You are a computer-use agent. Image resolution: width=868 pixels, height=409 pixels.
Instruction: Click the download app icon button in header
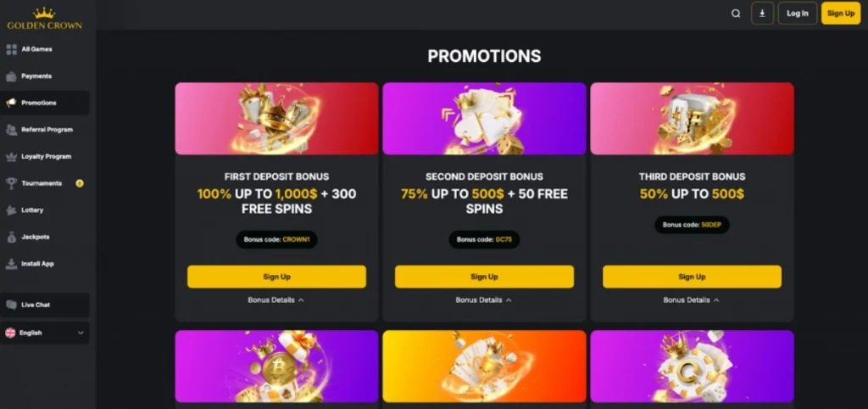tap(762, 14)
